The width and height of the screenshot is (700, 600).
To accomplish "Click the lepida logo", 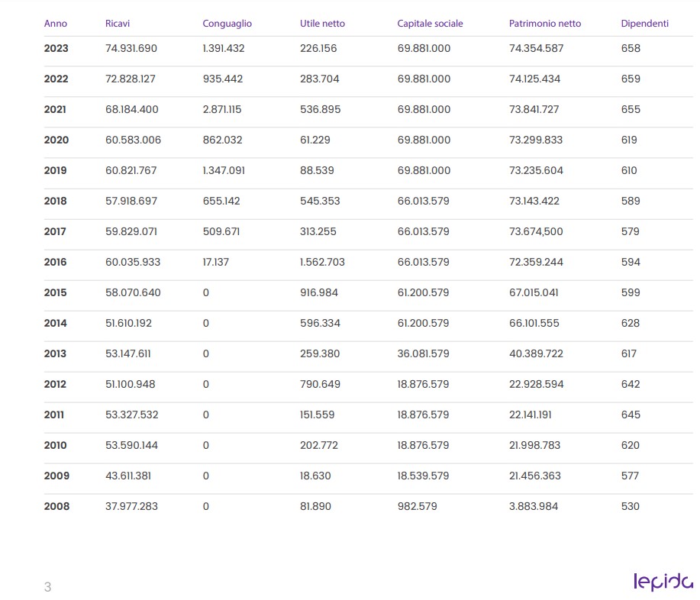I will [x=663, y=581].
